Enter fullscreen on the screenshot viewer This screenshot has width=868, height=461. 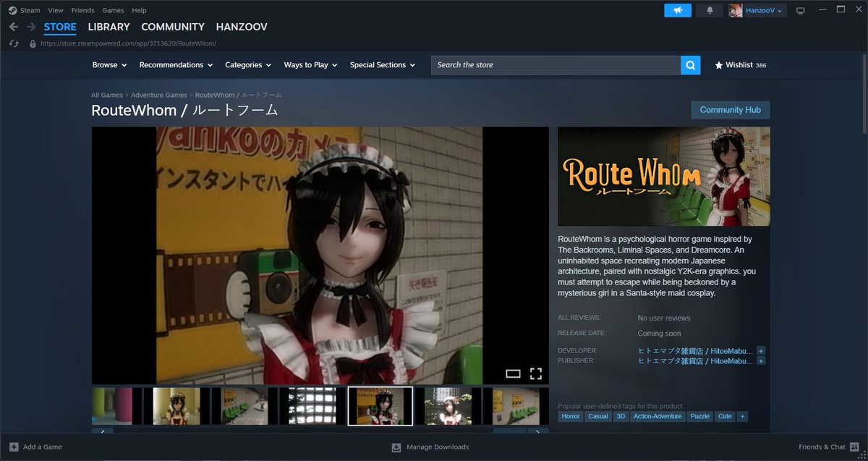[x=536, y=373]
